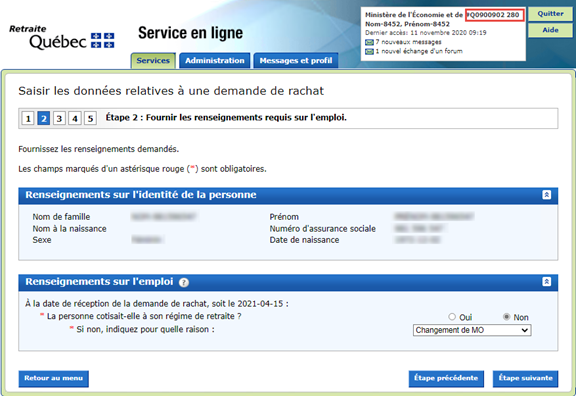The image size is (576, 396).
Task: Click the Prénom label
Action: [284, 217]
